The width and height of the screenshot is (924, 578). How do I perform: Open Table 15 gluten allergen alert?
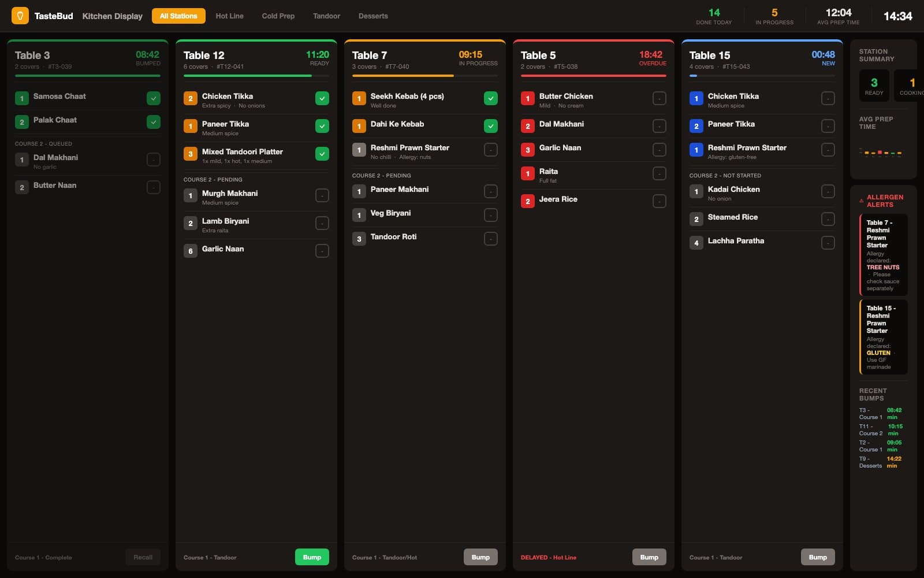[x=884, y=336]
